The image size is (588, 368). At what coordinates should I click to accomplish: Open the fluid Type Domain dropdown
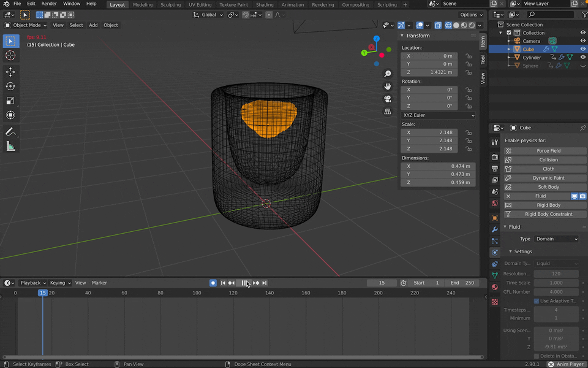click(x=556, y=239)
